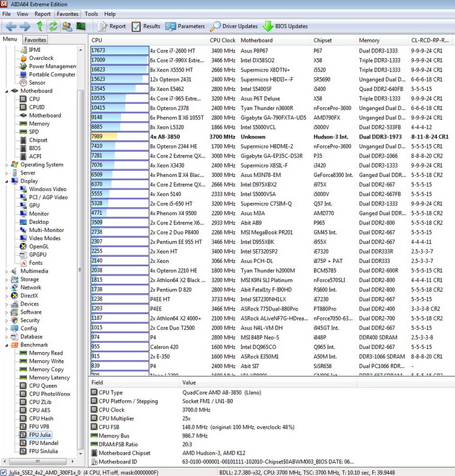Toggle the checkbox in the status bar
The image size is (455, 476).
coord(3,473)
